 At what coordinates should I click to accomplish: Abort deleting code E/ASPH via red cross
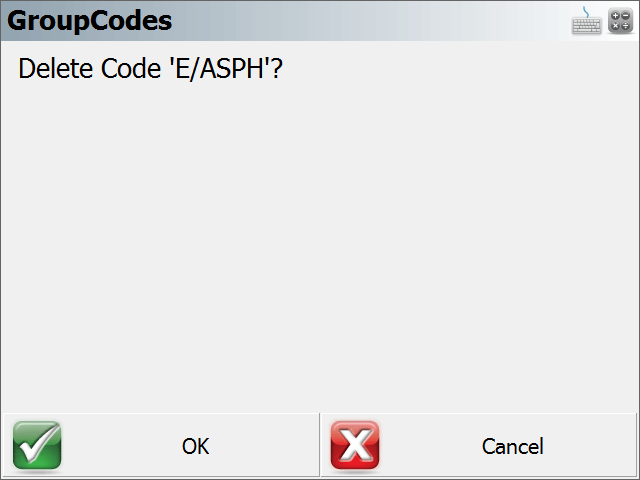tap(355, 445)
